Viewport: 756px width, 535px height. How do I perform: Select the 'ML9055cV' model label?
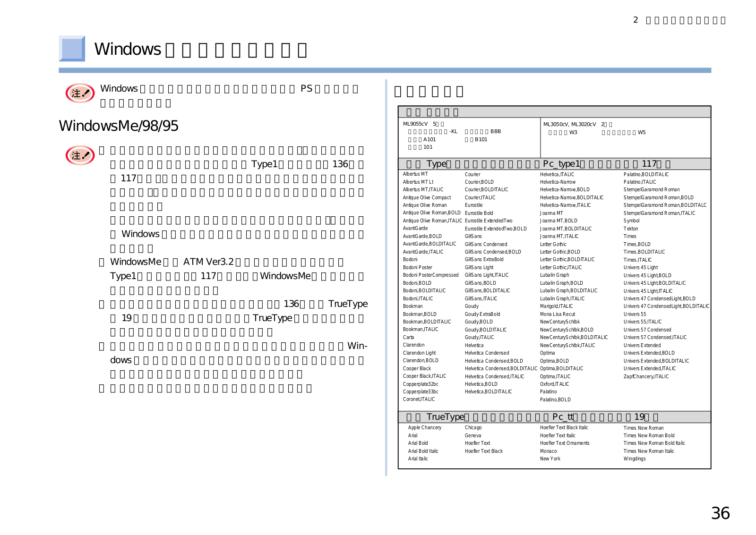[x=415, y=124]
